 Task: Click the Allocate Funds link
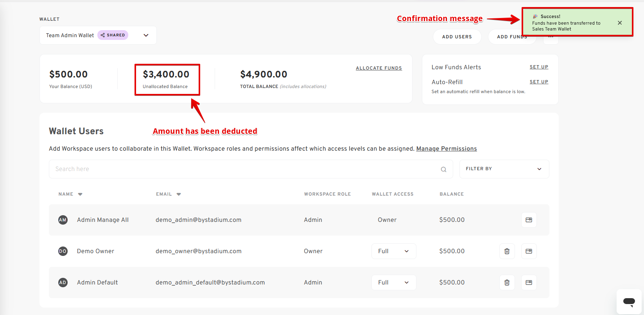[379, 68]
